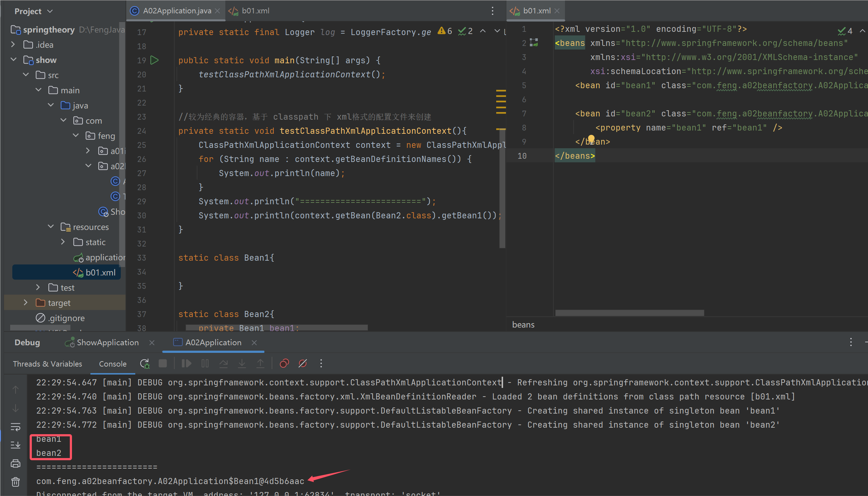Expand the .idea folder

(x=13, y=44)
